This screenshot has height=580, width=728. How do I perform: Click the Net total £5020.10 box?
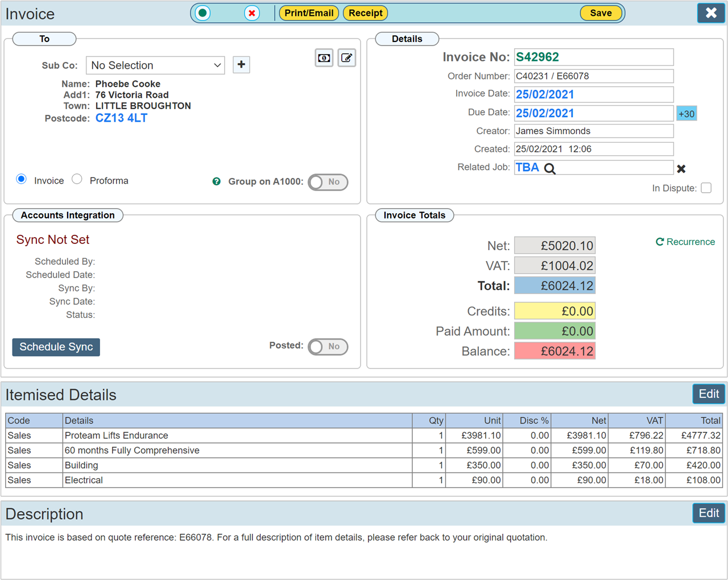[x=555, y=246]
